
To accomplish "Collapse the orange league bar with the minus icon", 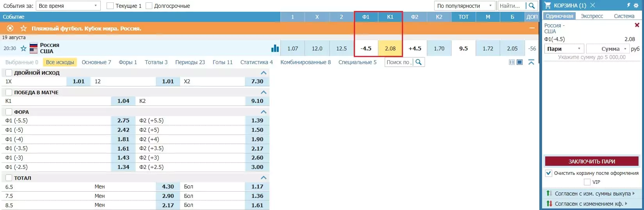I will tap(532, 28).
